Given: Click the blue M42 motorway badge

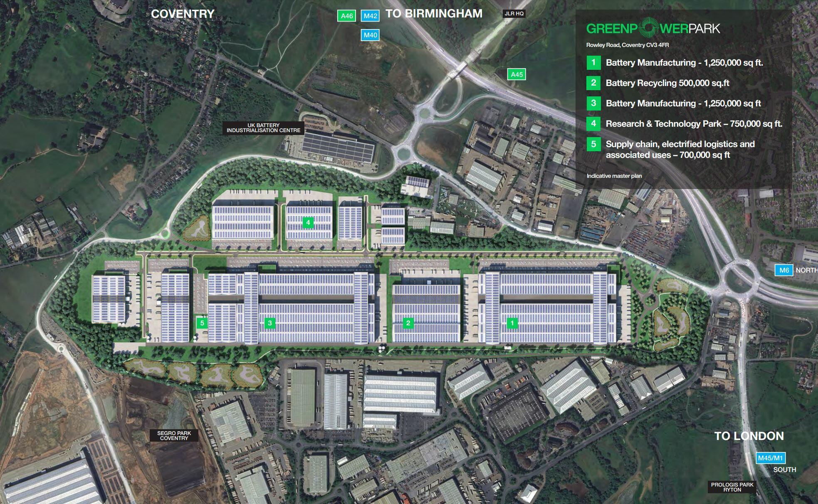Looking at the screenshot, I should (370, 16).
